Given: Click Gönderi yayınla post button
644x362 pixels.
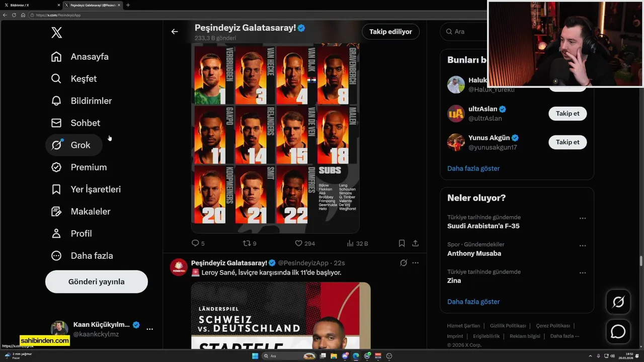Looking at the screenshot, I should 97,282.
